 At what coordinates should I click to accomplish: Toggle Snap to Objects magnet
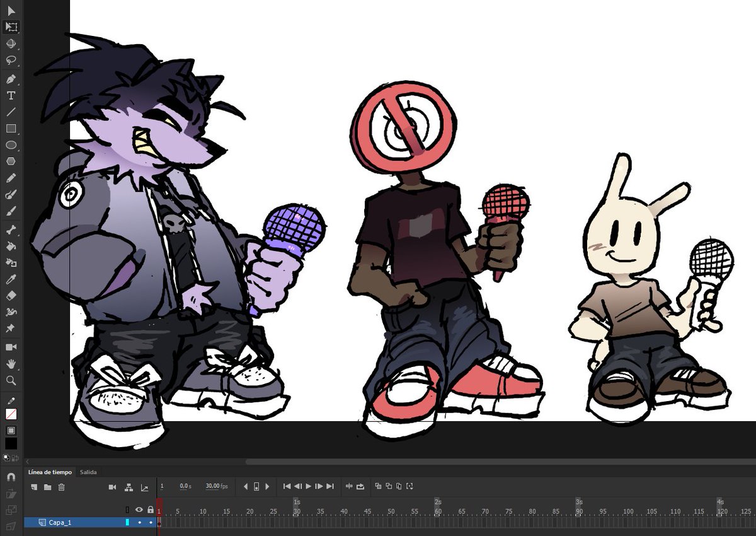click(x=11, y=477)
